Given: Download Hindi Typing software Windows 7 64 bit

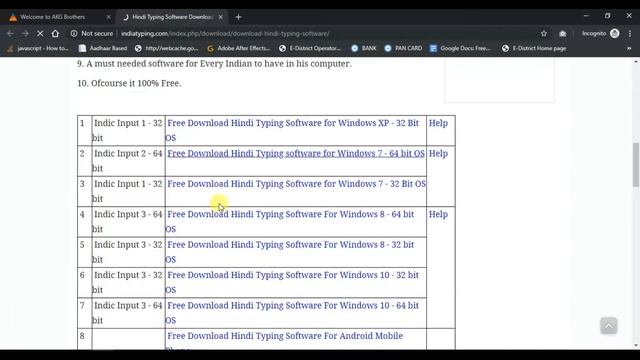Looking at the screenshot, I should (x=296, y=153).
